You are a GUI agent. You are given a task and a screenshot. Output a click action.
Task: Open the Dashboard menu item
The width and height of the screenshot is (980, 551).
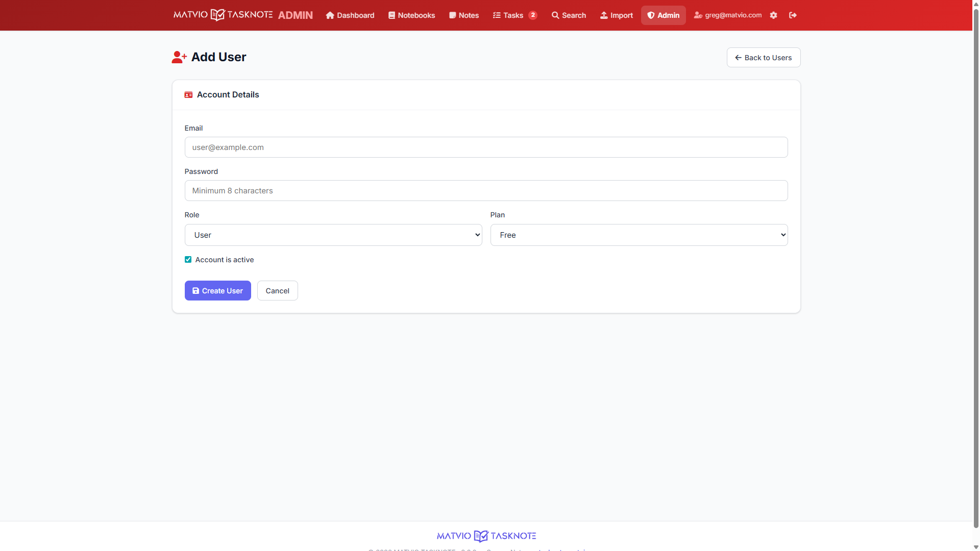click(x=350, y=15)
